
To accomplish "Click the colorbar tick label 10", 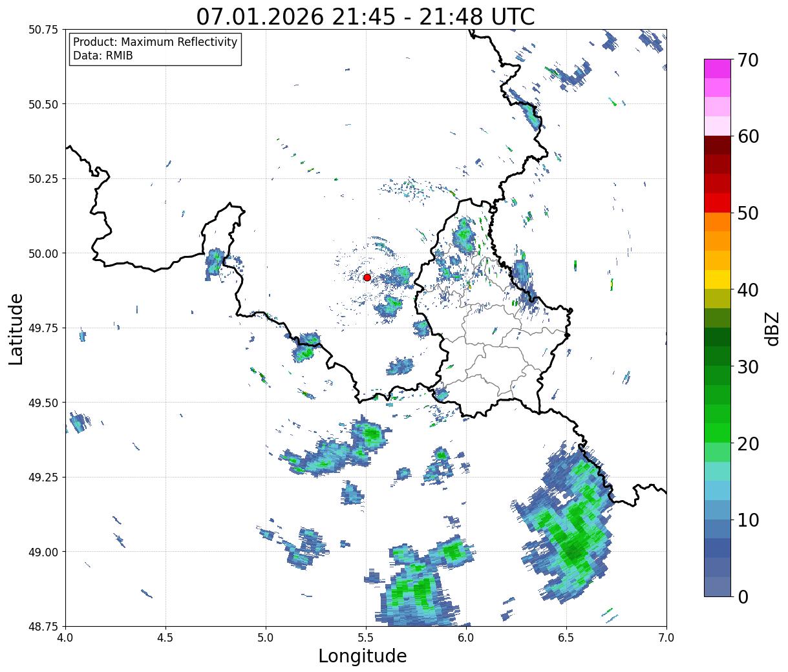I will point(748,520).
